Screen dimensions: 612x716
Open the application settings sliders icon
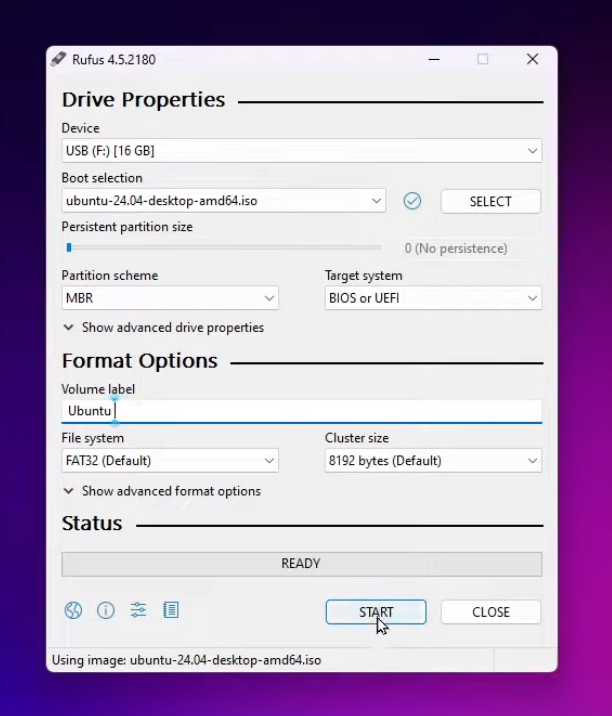tap(138, 610)
